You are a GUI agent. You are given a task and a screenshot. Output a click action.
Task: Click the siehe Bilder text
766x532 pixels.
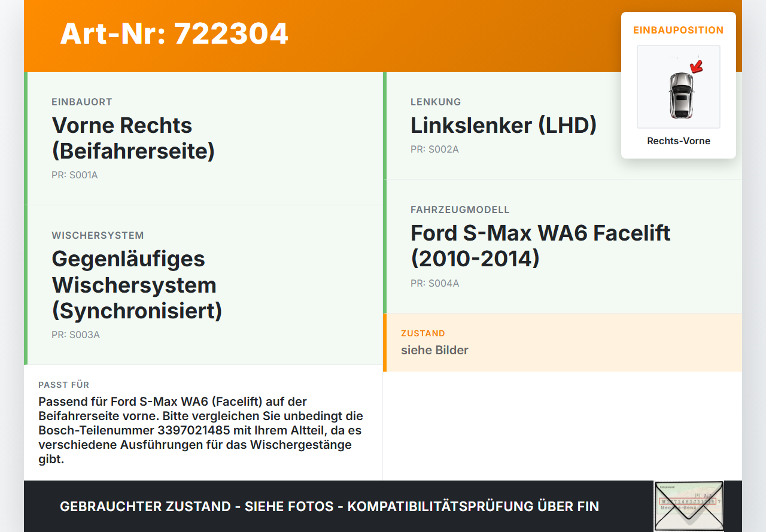[x=434, y=350]
